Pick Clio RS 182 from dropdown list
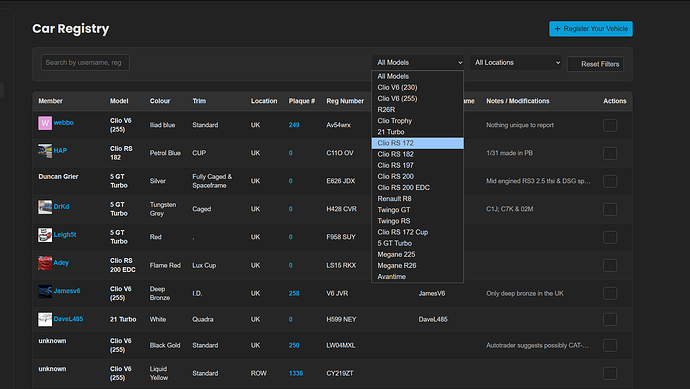This screenshot has height=389, width=690. point(418,154)
